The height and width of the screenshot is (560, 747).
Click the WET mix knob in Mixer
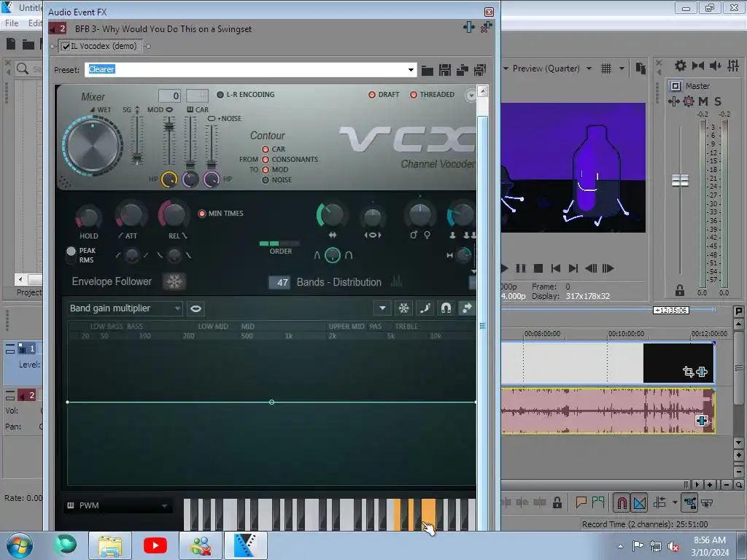pos(93,146)
